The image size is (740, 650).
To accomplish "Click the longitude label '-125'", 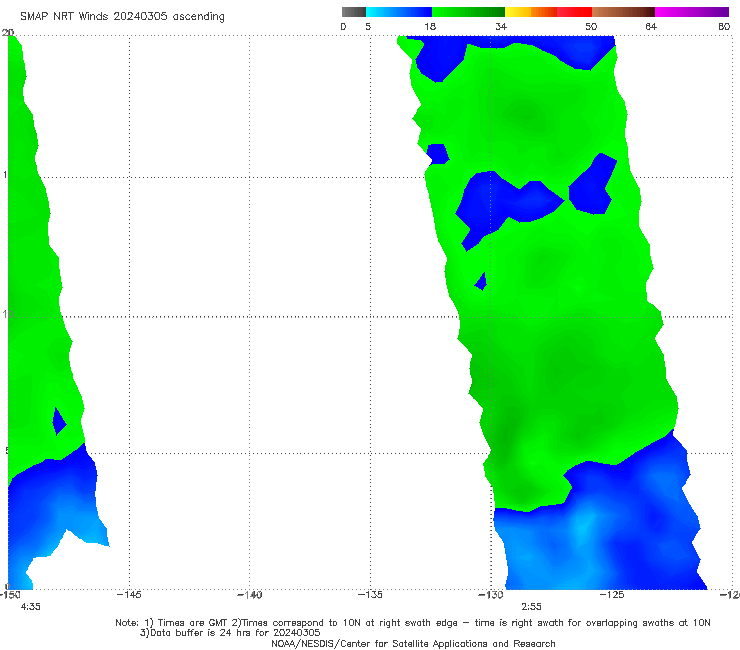I will [612, 595].
